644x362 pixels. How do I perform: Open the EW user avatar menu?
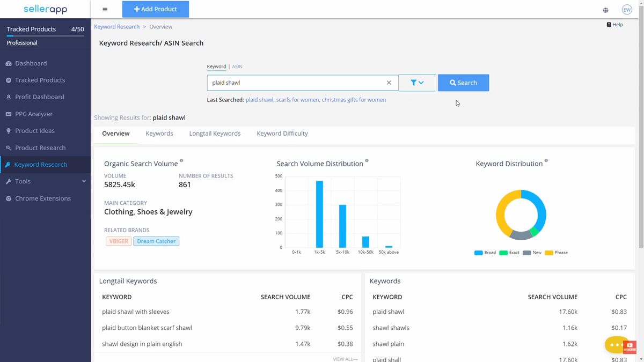(627, 10)
